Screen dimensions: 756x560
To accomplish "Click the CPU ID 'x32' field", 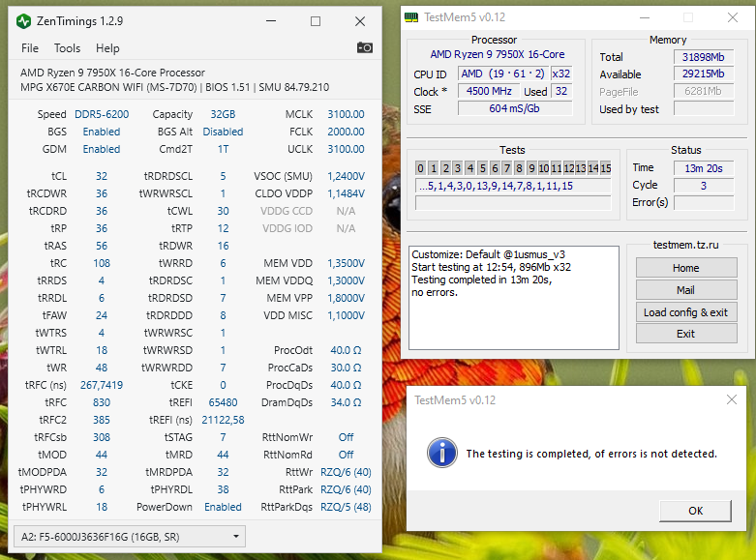I will coord(561,74).
